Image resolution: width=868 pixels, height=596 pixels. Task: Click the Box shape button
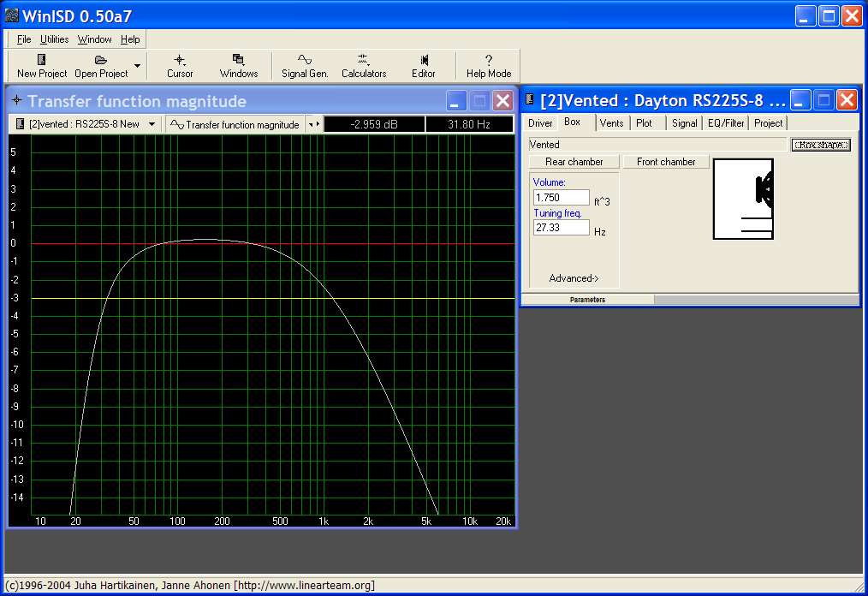click(821, 145)
